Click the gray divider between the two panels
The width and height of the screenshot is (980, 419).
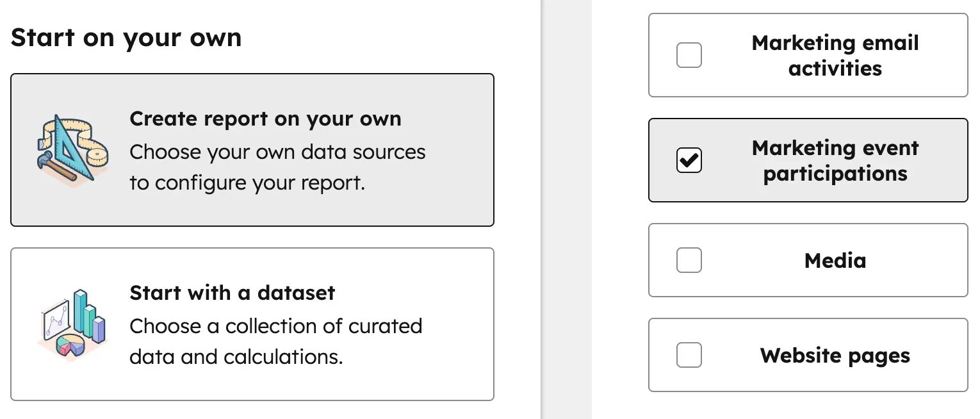tap(566, 209)
